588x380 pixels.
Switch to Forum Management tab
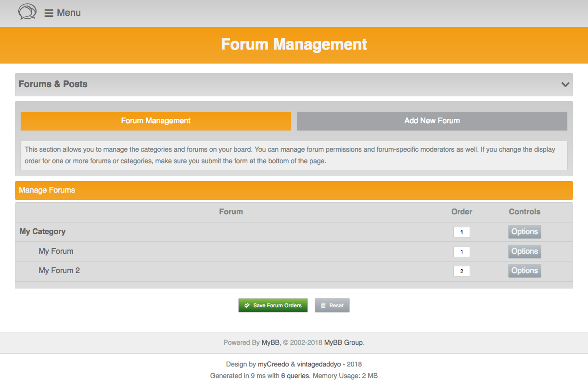pos(155,121)
